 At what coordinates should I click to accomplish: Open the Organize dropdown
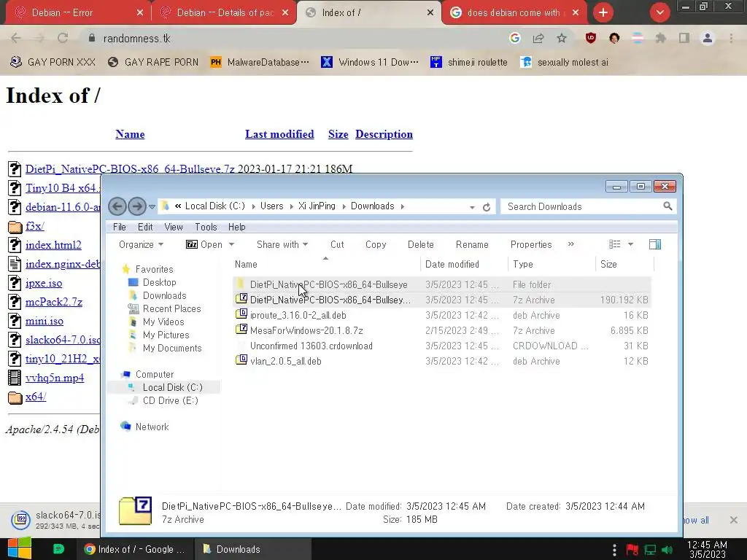point(141,244)
